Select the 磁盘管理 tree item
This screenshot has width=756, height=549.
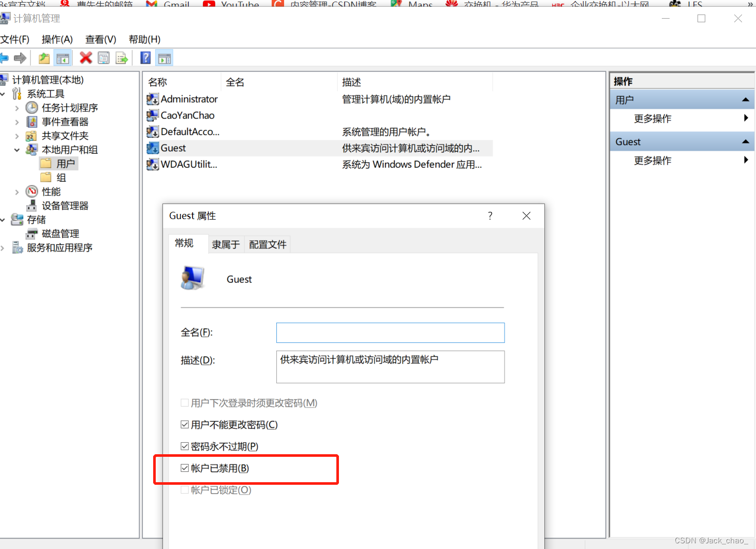coord(60,234)
